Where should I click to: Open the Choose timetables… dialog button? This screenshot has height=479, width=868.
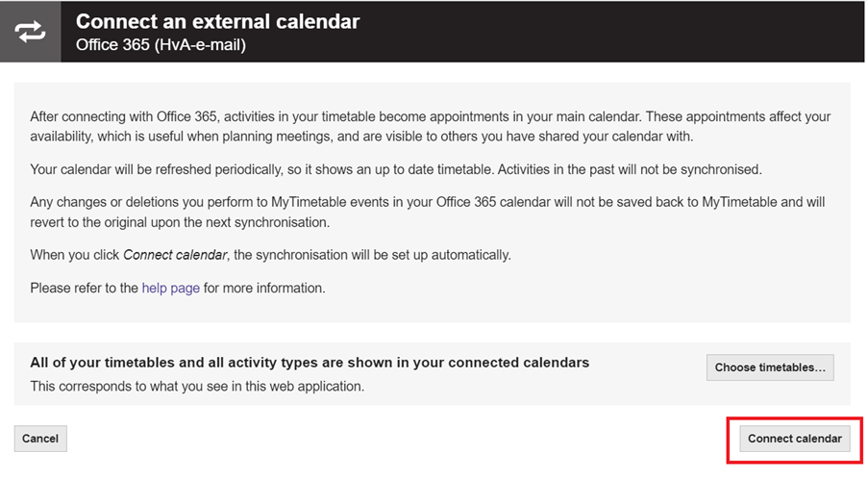[x=770, y=367]
